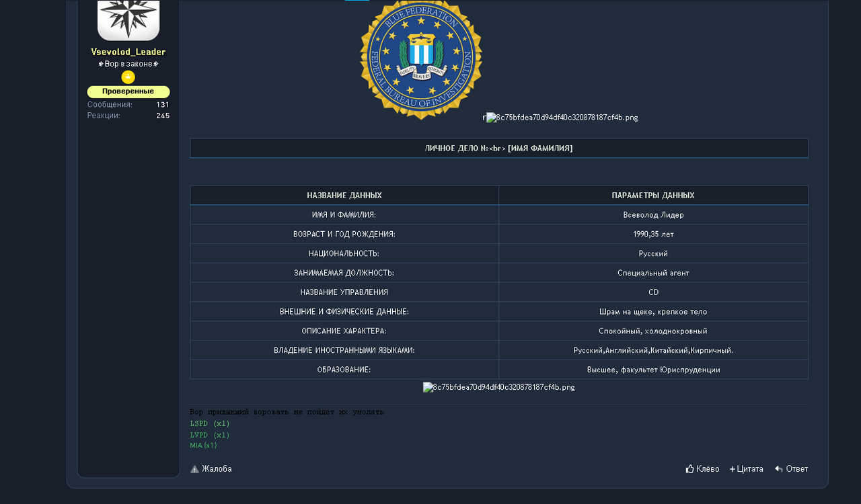This screenshot has width=861, height=504.
Task: Click the Вор в законе user title
Action: [x=128, y=64]
